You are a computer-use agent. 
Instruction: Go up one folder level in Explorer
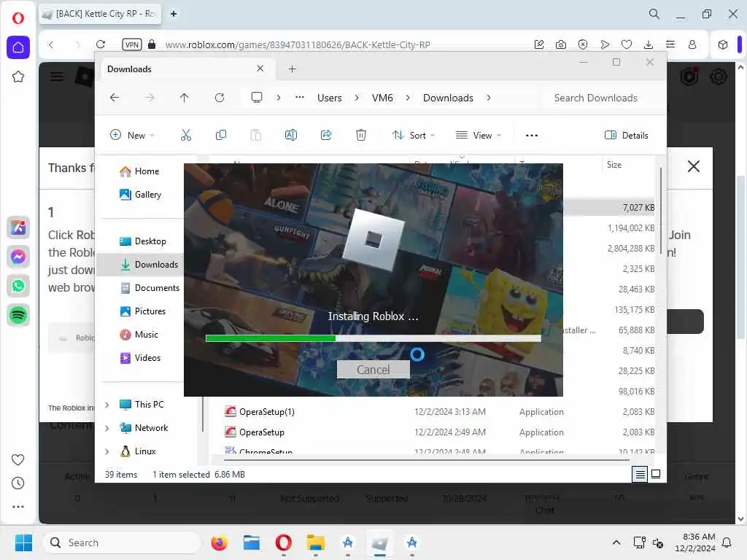pos(185,98)
